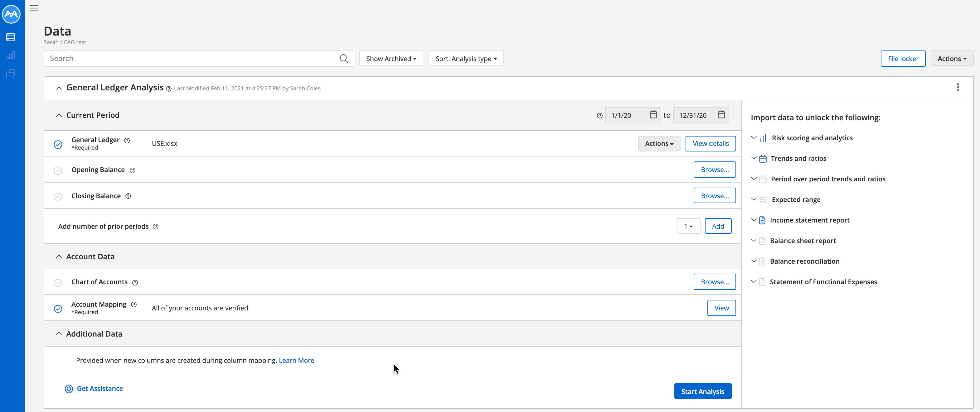The image size is (980, 412).
Task: Click the File locker button
Action: pyautogui.click(x=903, y=59)
